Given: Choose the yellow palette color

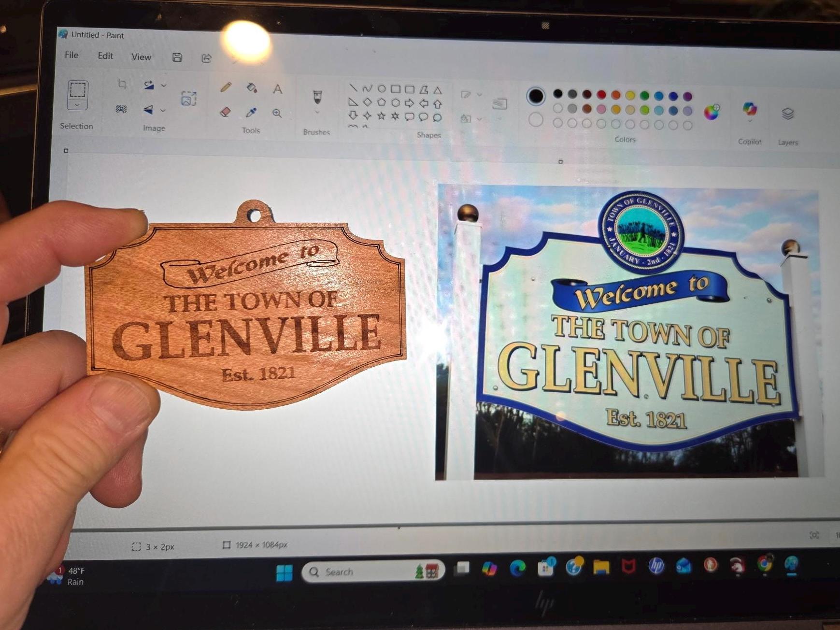Looking at the screenshot, I should (x=630, y=95).
